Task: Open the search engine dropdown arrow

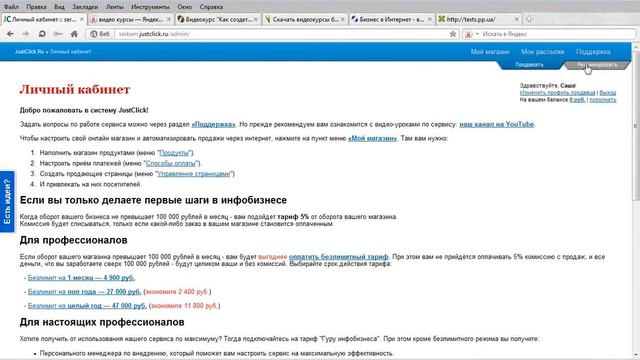Action: coord(477,34)
